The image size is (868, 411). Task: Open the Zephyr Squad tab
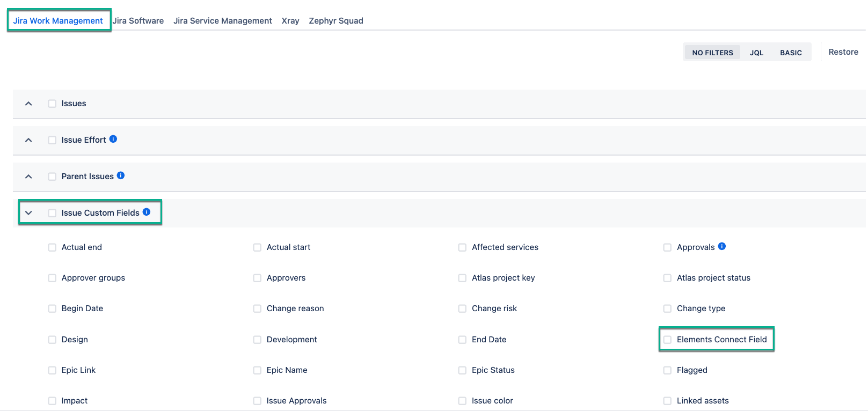pyautogui.click(x=336, y=21)
